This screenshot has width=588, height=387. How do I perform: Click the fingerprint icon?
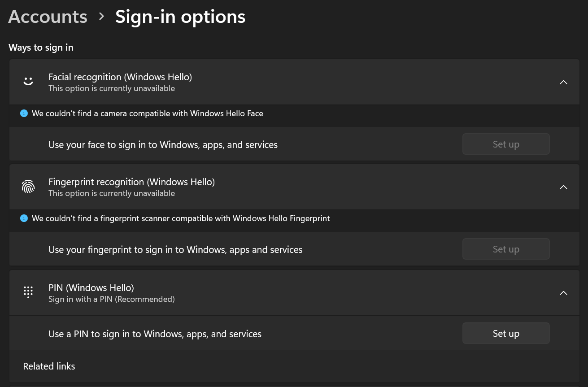pyautogui.click(x=28, y=187)
